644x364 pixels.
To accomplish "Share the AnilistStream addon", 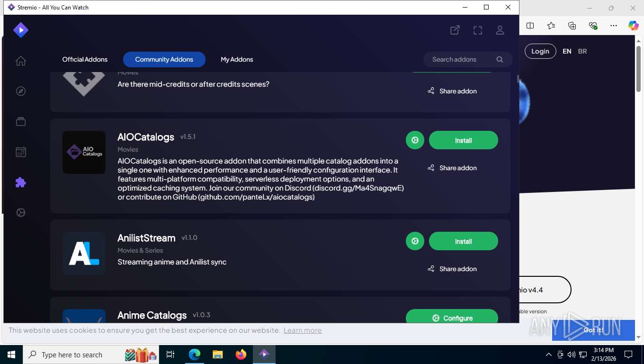I will click(x=452, y=269).
